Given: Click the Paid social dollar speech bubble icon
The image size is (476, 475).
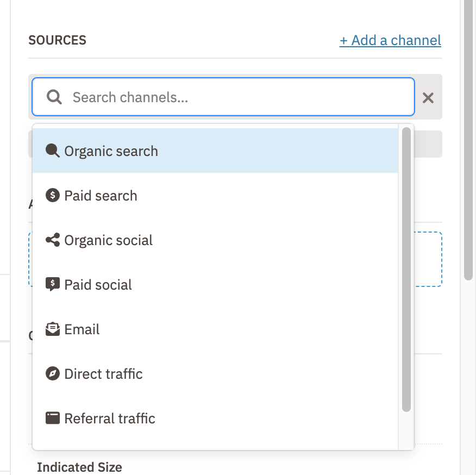Looking at the screenshot, I should (x=52, y=284).
